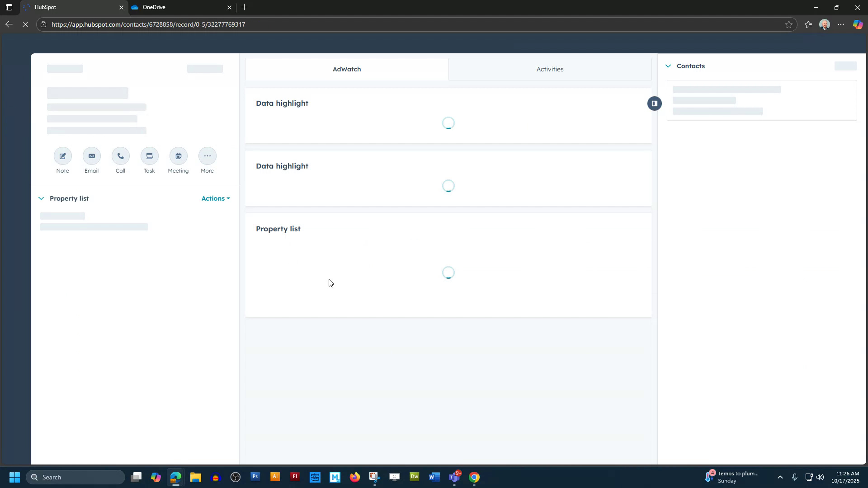Screen dimensions: 868x488
Task: Log a call with the Call icon
Action: [120, 156]
